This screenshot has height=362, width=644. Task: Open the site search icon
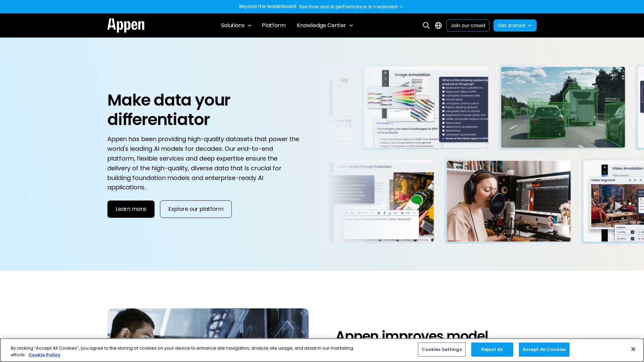[x=426, y=25]
